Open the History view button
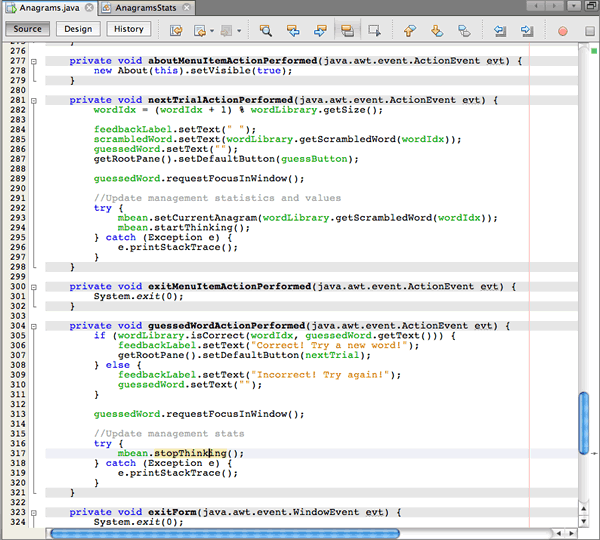 (128, 29)
